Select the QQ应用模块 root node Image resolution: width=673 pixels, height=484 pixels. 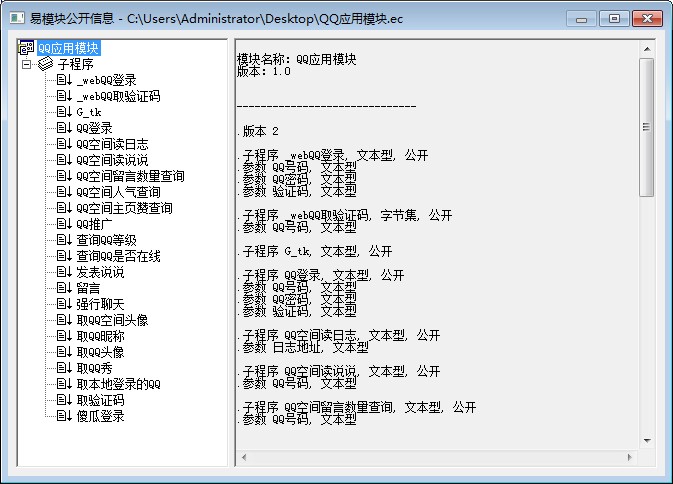[x=69, y=48]
